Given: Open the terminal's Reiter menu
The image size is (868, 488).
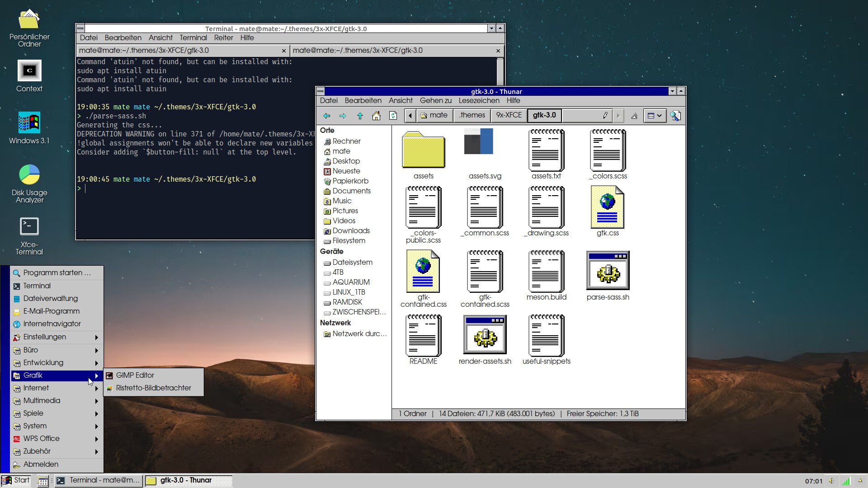Looking at the screenshot, I should [x=223, y=38].
